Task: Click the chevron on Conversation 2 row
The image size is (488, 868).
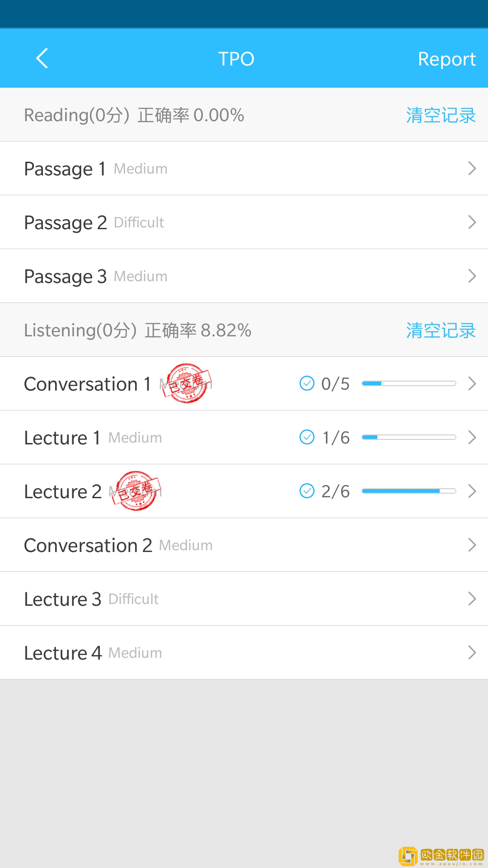Action: tap(472, 545)
